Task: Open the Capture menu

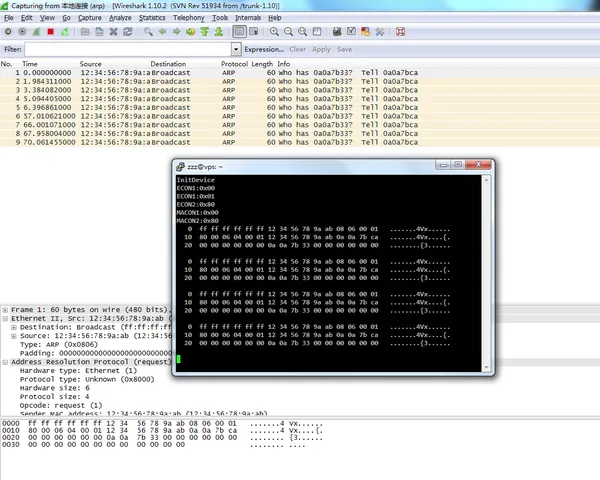Action: (x=90, y=18)
